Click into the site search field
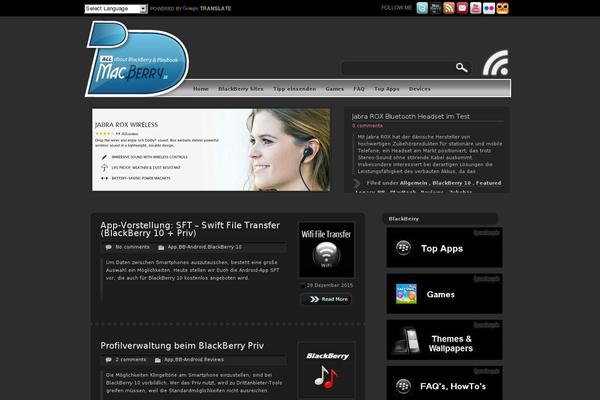 pos(398,68)
